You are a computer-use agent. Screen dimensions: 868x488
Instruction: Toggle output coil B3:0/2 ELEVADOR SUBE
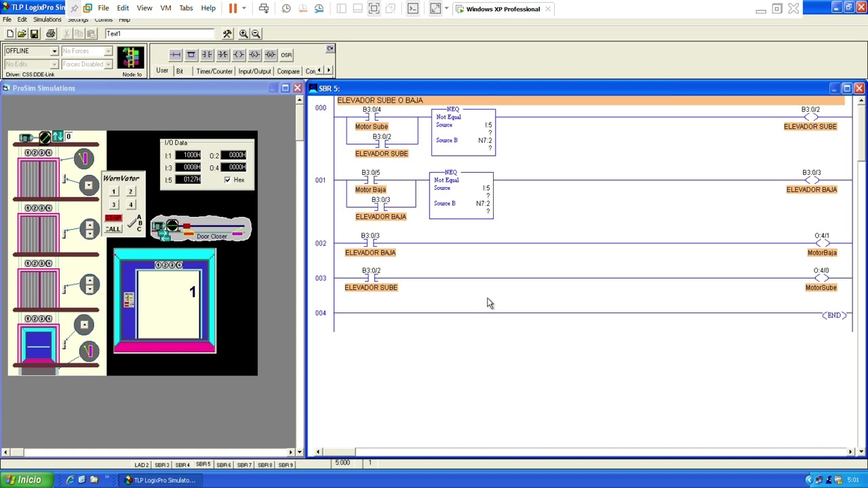(x=810, y=117)
